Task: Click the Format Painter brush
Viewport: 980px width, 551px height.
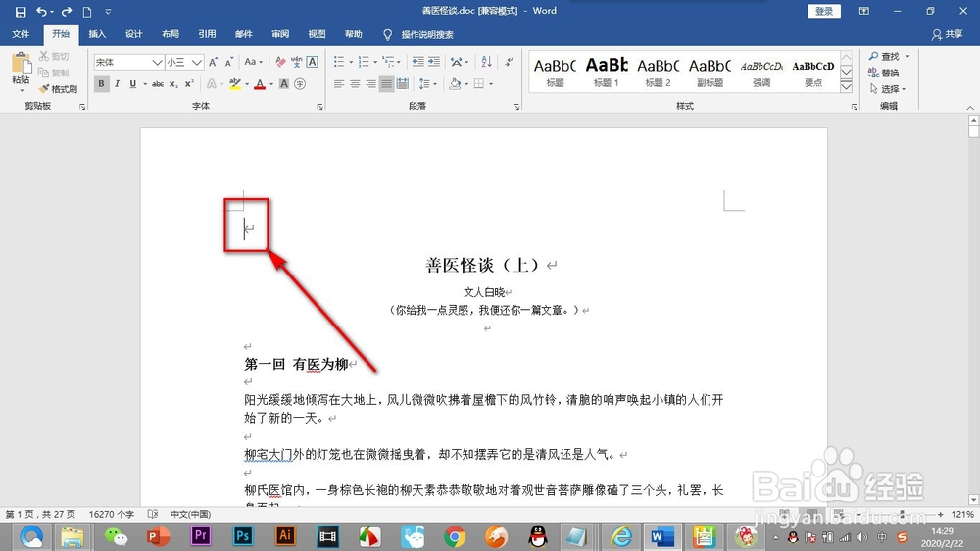Action: [x=58, y=89]
